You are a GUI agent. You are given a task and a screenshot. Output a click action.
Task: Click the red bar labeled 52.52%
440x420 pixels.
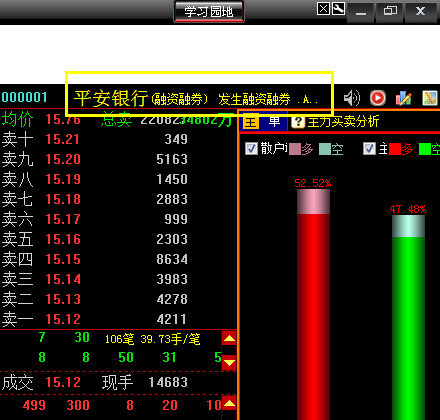(x=313, y=304)
